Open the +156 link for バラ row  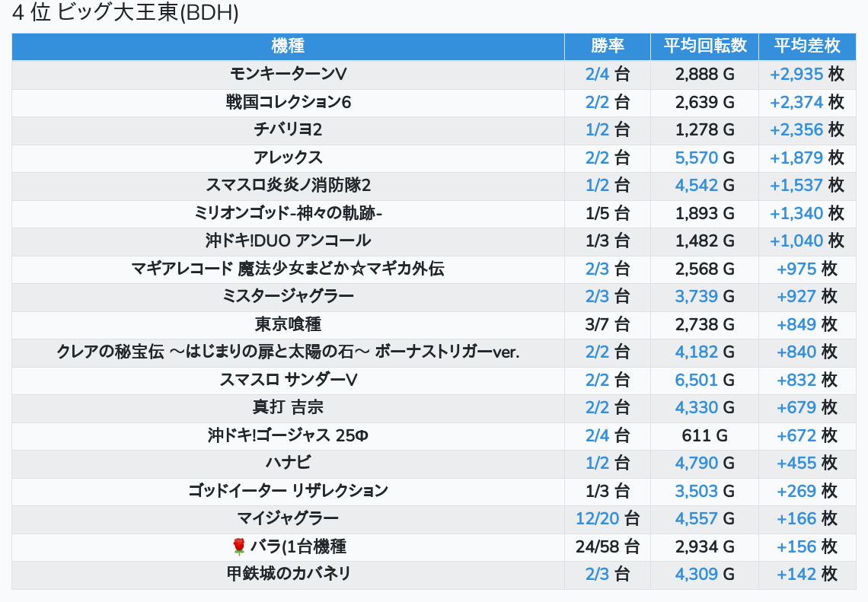point(796,546)
